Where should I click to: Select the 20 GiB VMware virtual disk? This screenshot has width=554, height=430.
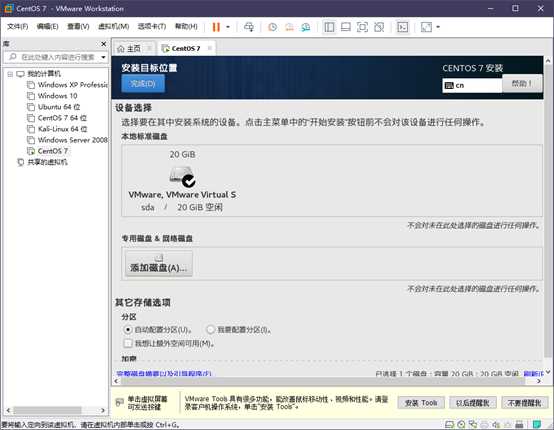click(x=182, y=180)
